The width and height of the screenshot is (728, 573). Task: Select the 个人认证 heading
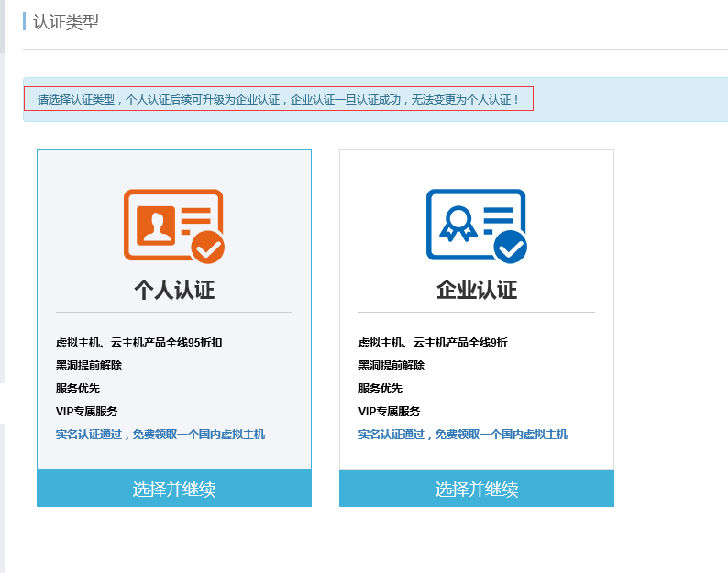(174, 290)
